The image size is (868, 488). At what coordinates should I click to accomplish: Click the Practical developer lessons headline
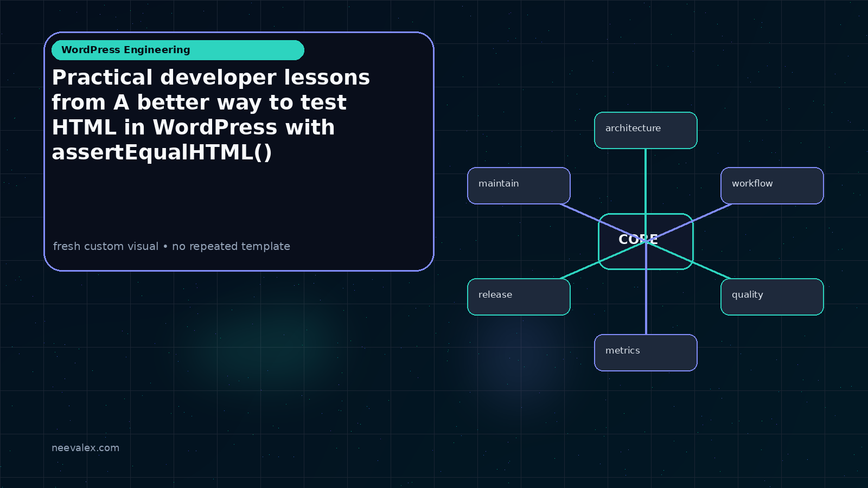click(x=211, y=115)
